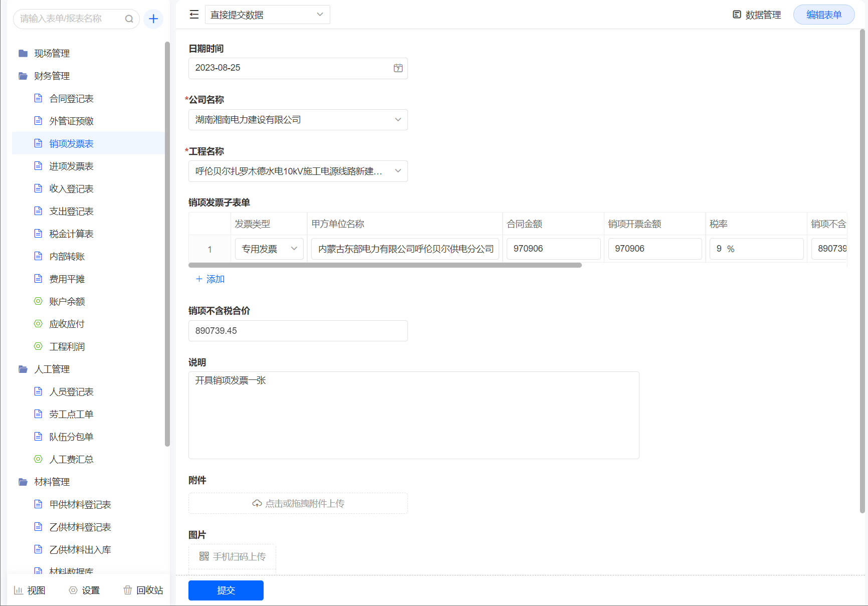Viewport: 868px width, 606px height.
Task: Open the 公司名称 company dropdown
Action: pyautogui.click(x=298, y=120)
